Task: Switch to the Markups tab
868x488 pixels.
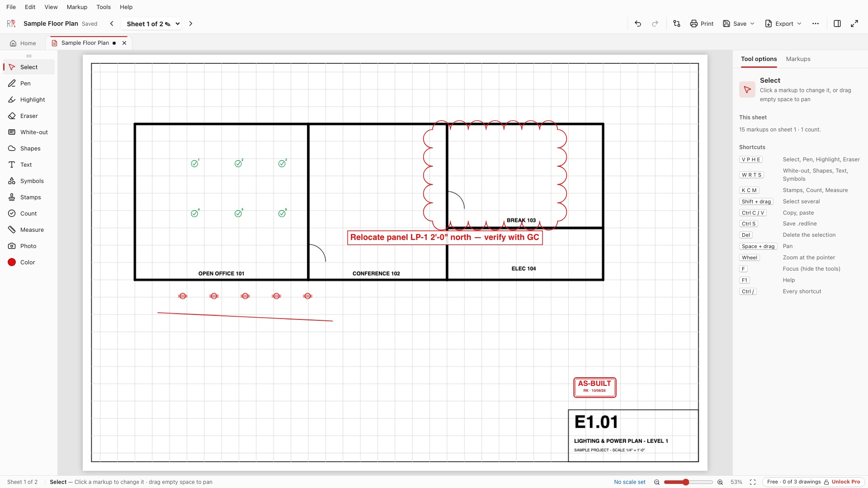Action: point(798,59)
